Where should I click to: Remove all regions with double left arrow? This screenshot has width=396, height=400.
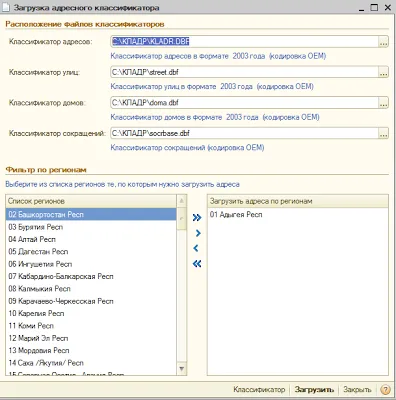tap(197, 264)
